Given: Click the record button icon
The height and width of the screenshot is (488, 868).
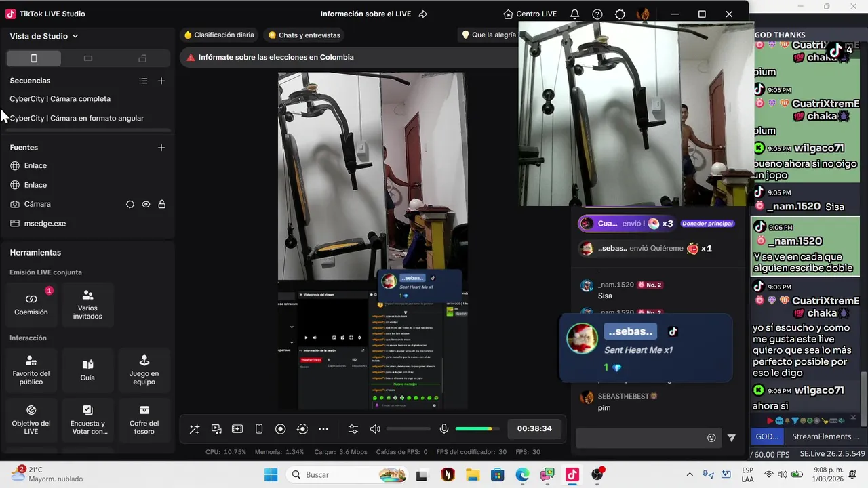Looking at the screenshot, I should (280, 429).
